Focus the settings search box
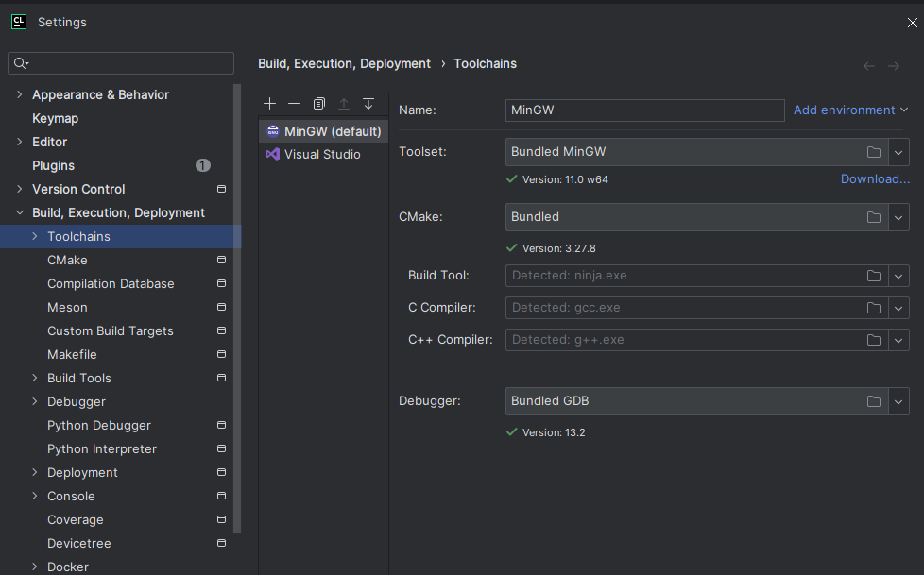Image resolution: width=924 pixels, height=575 pixels. 128,63
